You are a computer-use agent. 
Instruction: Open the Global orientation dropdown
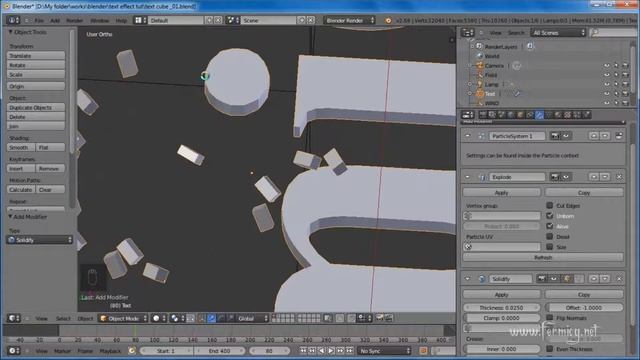[x=252, y=318]
